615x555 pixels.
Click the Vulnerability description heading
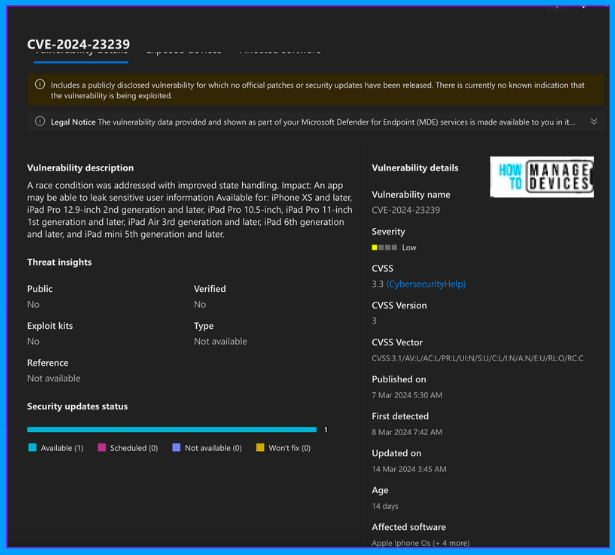click(80, 168)
